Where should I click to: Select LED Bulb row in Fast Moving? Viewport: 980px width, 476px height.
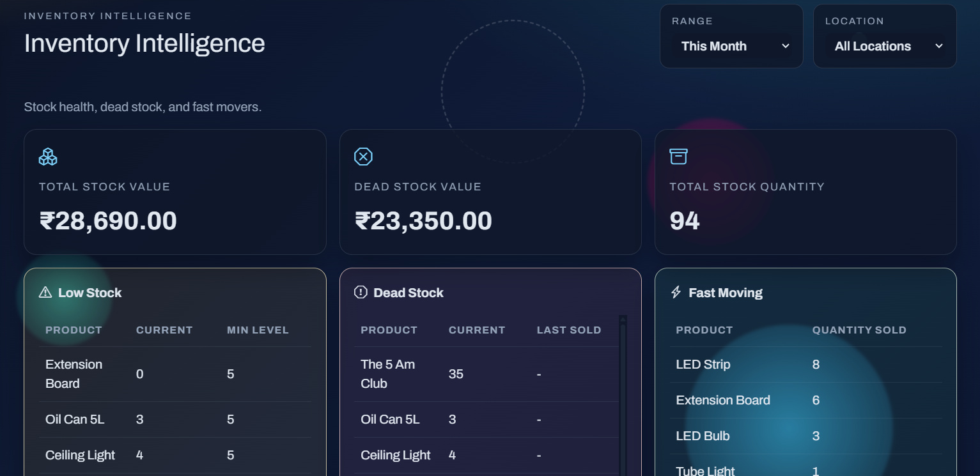pos(805,436)
